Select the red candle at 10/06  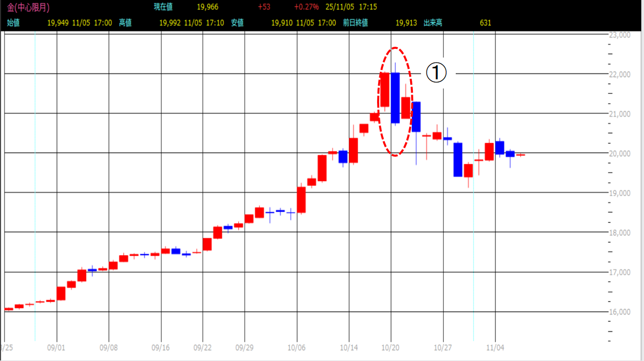coord(301,199)
